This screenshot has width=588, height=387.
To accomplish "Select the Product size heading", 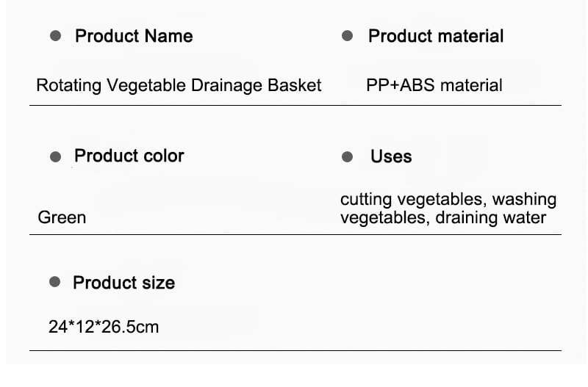I will point(123,283).
